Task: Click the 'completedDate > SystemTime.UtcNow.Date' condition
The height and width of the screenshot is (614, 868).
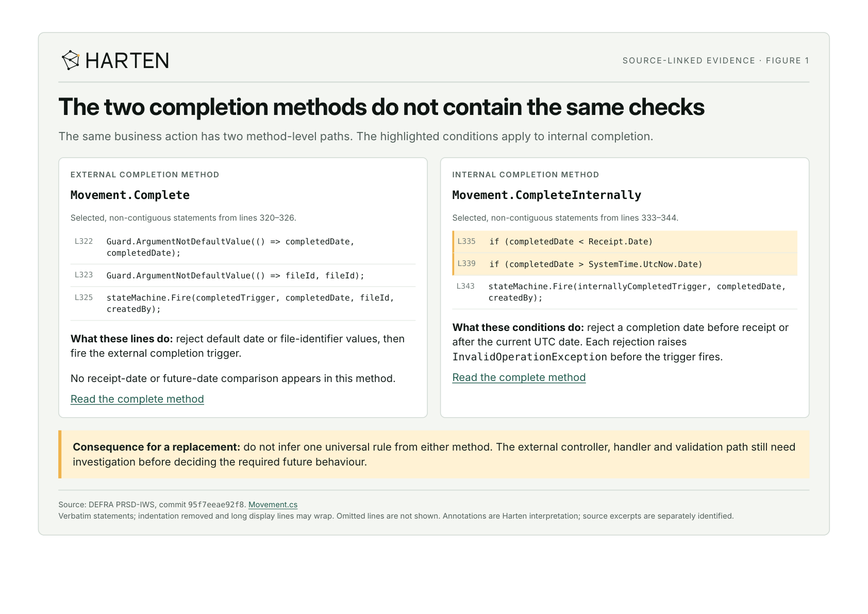Action: (595, 264)
